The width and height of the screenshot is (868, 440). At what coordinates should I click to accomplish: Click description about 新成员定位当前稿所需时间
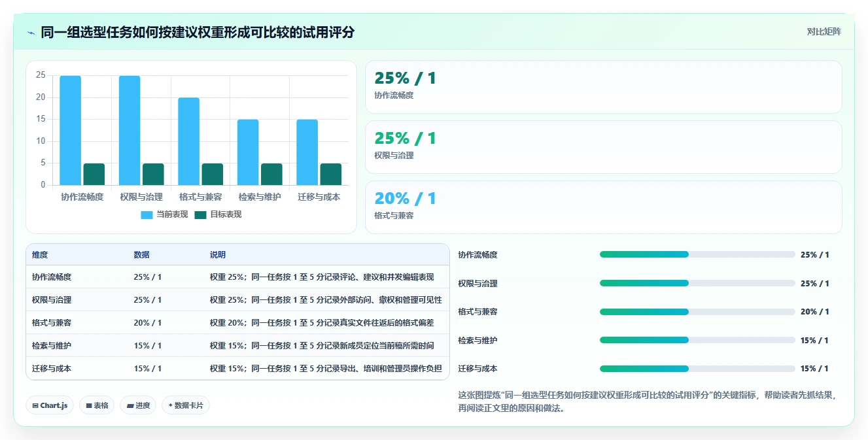pos(322,346)
